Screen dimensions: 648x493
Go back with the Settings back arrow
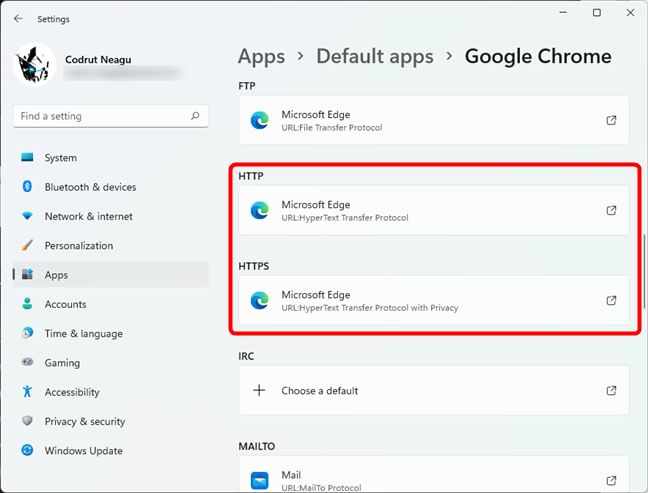tap(18, 19)
